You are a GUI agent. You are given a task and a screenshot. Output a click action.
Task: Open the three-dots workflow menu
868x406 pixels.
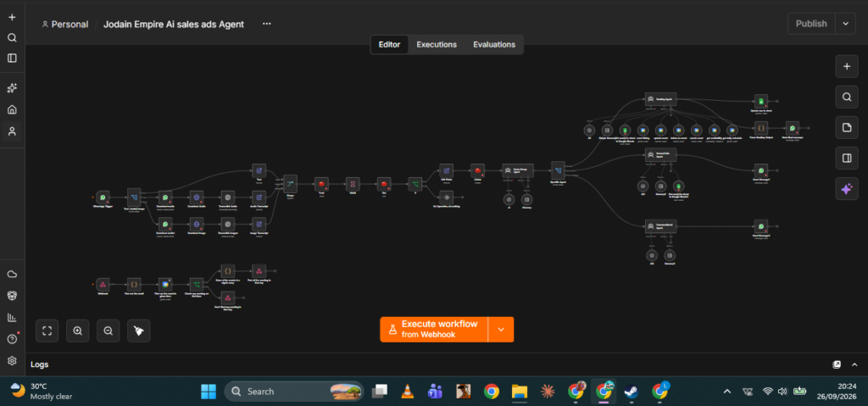[x=267, y=24]
